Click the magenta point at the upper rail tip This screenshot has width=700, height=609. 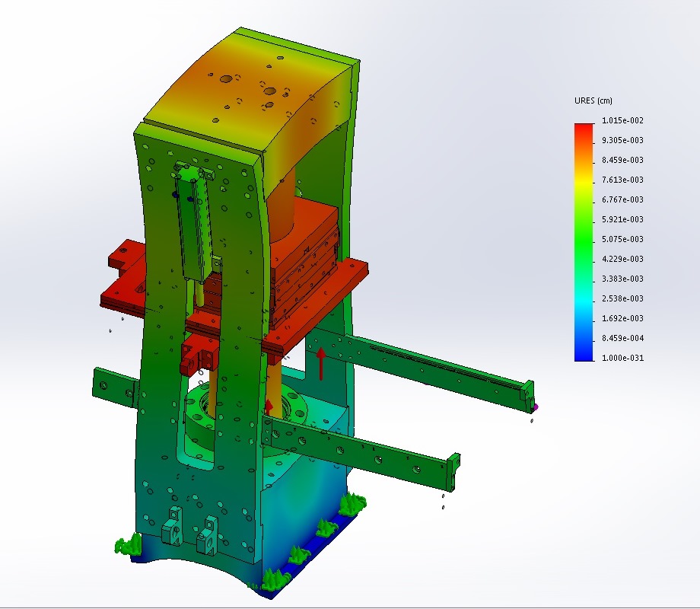536,407
